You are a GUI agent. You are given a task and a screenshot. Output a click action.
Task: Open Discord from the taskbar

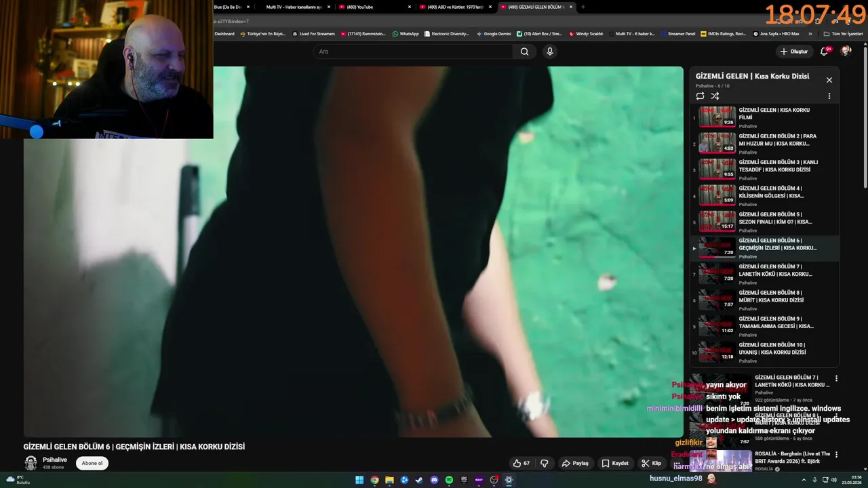(434, 480)
